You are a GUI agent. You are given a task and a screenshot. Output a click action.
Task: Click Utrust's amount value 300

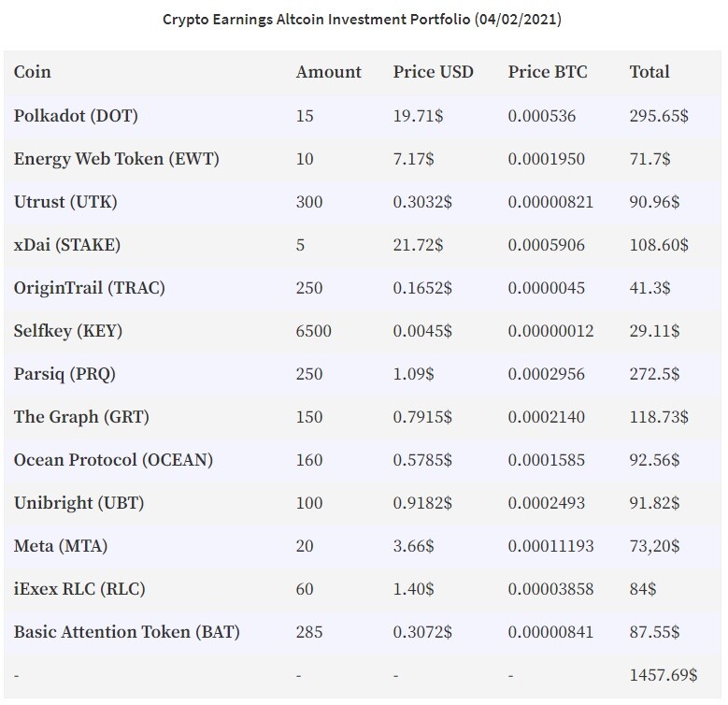[x=309, y=202]
